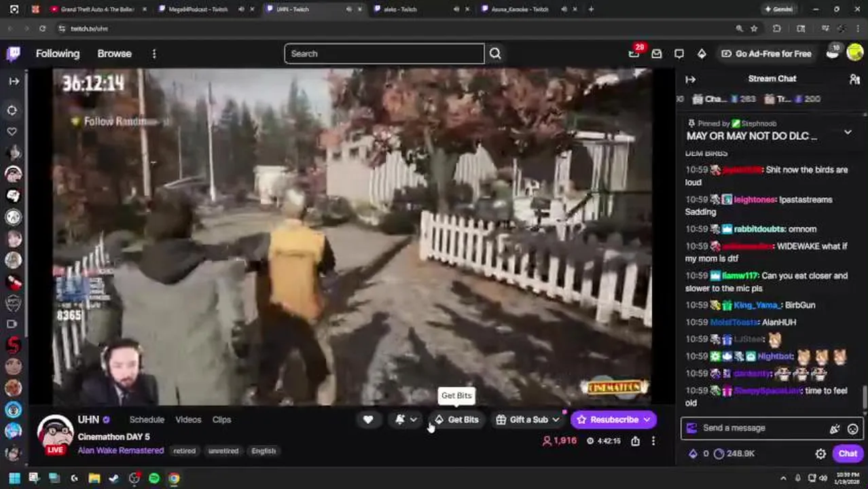Viewport: 868px width, 489px height.
Task: Click the Bits balance icon showing 0
Action: 699,454
